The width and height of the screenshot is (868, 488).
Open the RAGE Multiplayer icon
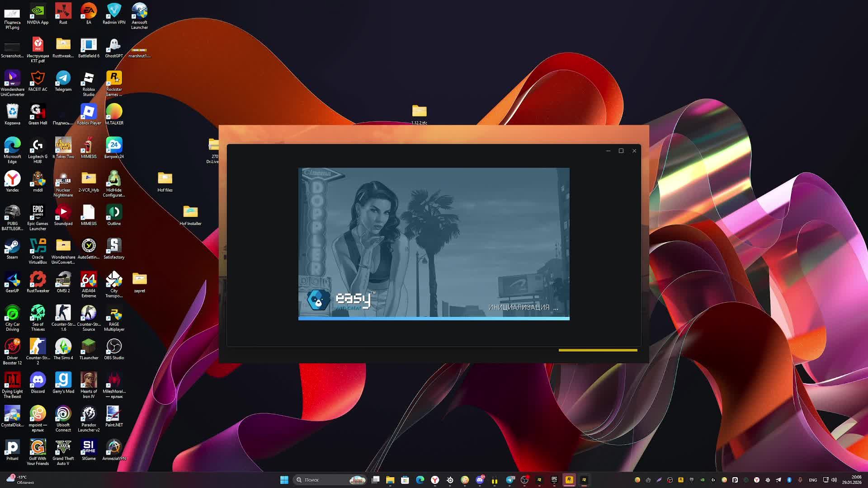(114, 314)
